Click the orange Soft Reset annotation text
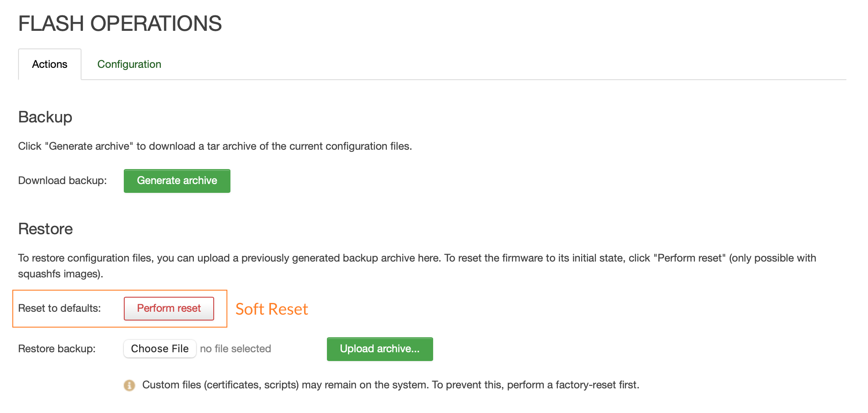 pos(271,309)
